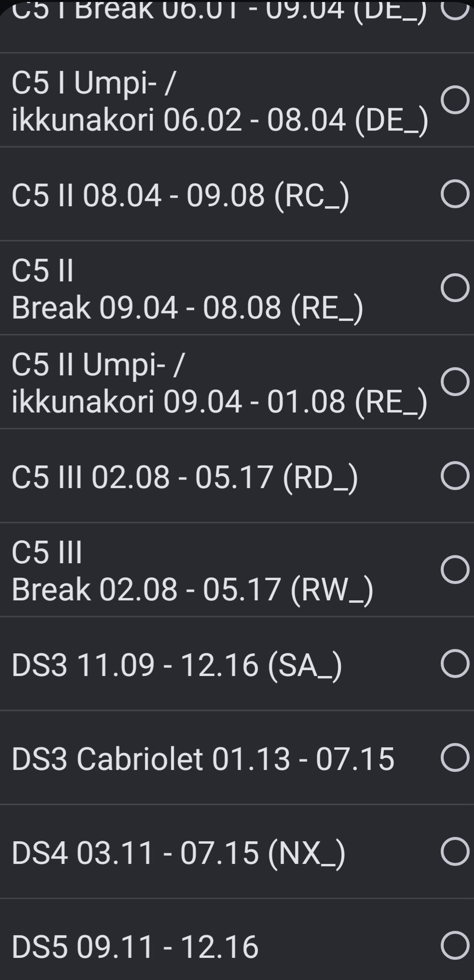Choose radio button for C5 II Break (RE_)
The height and width of the screenshot is (980, 474).
(x=455, y=288)
